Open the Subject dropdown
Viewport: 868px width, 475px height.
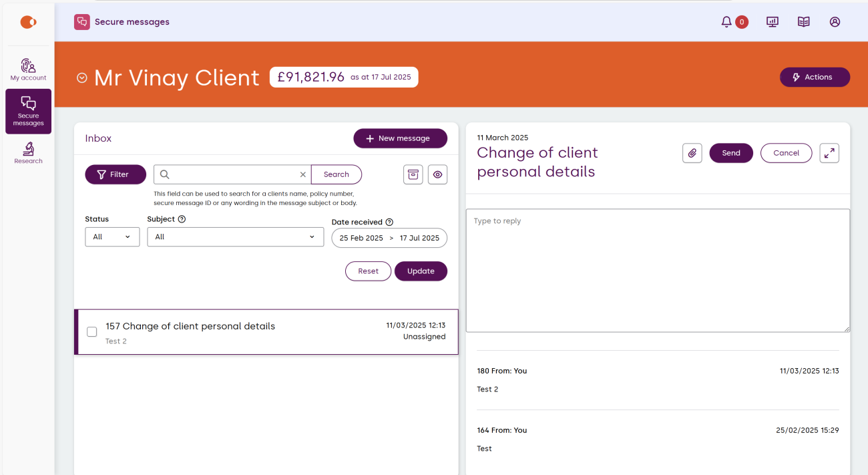(235, 237)
